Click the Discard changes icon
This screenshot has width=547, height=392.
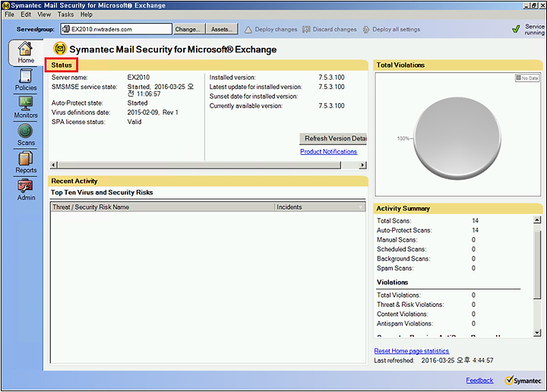point(306,30)
